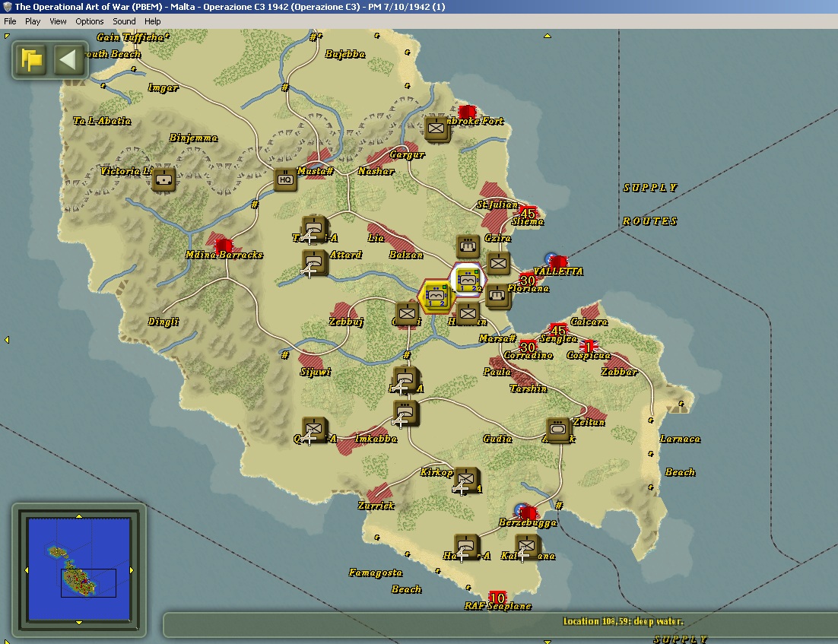This screenshot has height=644, width=838.
Task: Select the unit left of Attard
Action: (x=314, y=264)
